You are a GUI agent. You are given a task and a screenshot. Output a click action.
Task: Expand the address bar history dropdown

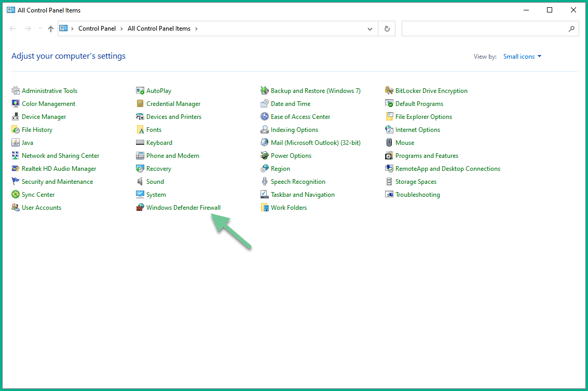click(370, 29)
